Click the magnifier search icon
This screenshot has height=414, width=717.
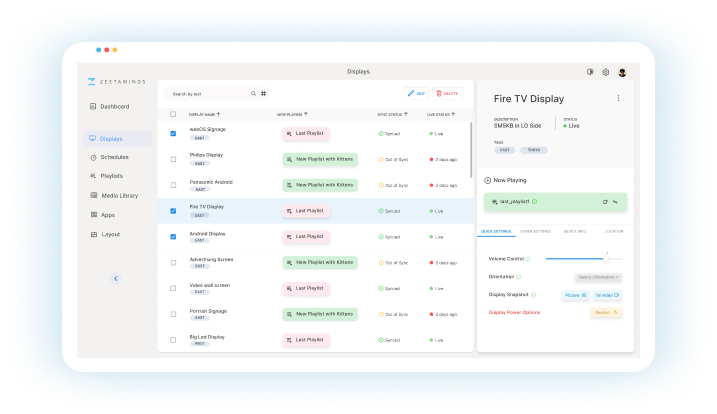point(253,94)
